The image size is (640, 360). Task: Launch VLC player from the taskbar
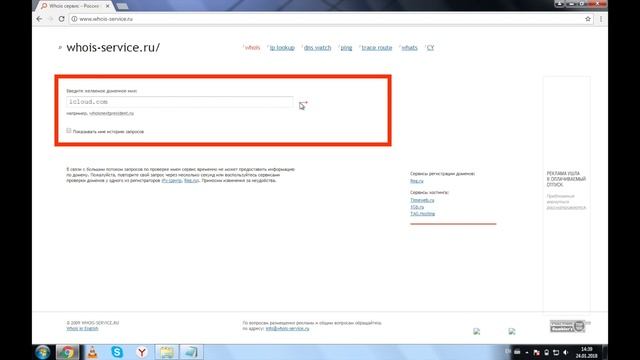[x=93, y=352]
